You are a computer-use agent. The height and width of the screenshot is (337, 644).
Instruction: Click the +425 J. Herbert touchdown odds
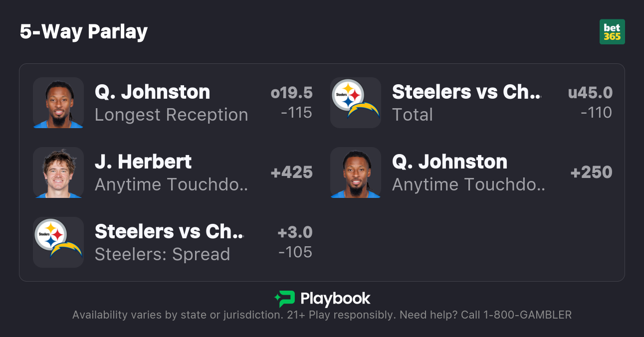(x=291, y=172)
